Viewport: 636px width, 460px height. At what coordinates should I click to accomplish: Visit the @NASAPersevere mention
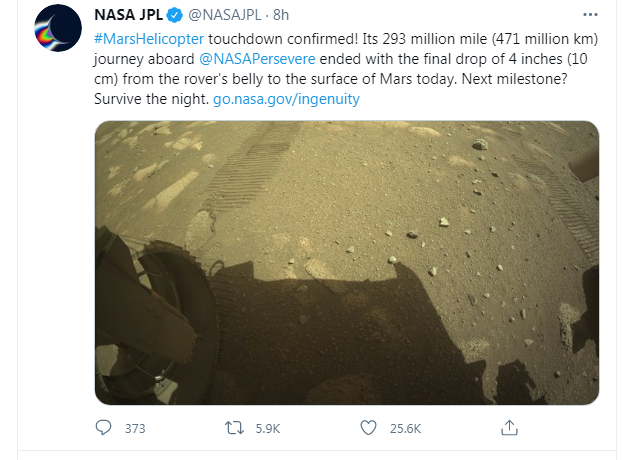pyautogui.click(x=257, y=59)
